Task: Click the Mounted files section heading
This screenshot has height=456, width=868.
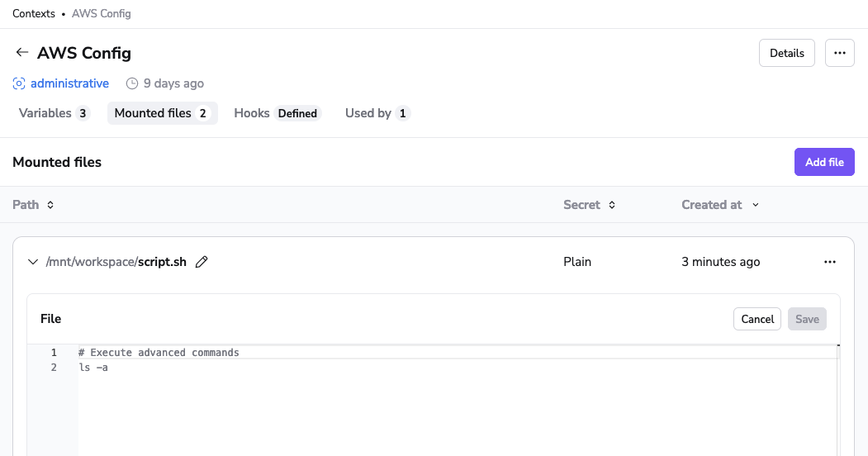Action: [57, 162]
